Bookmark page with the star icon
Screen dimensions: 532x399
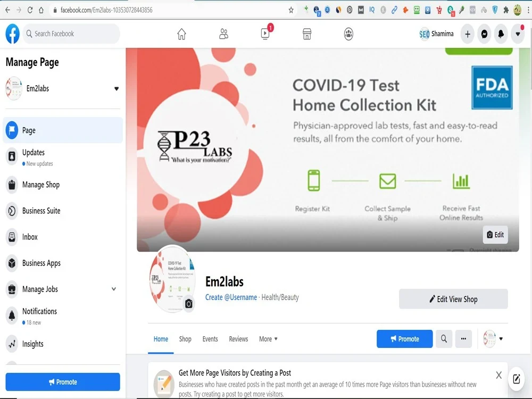click(291, 10)
